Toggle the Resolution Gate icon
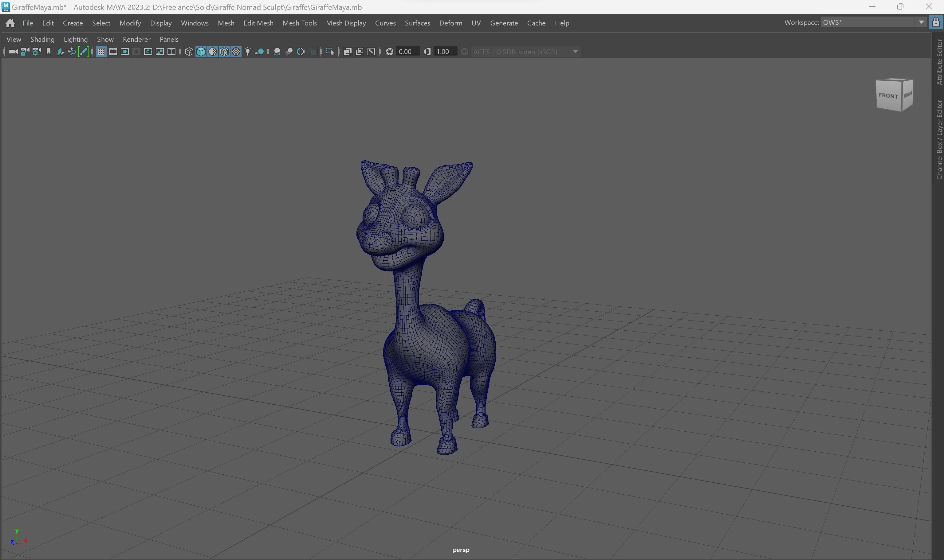 pyautogui.click(x=125, y=52)
